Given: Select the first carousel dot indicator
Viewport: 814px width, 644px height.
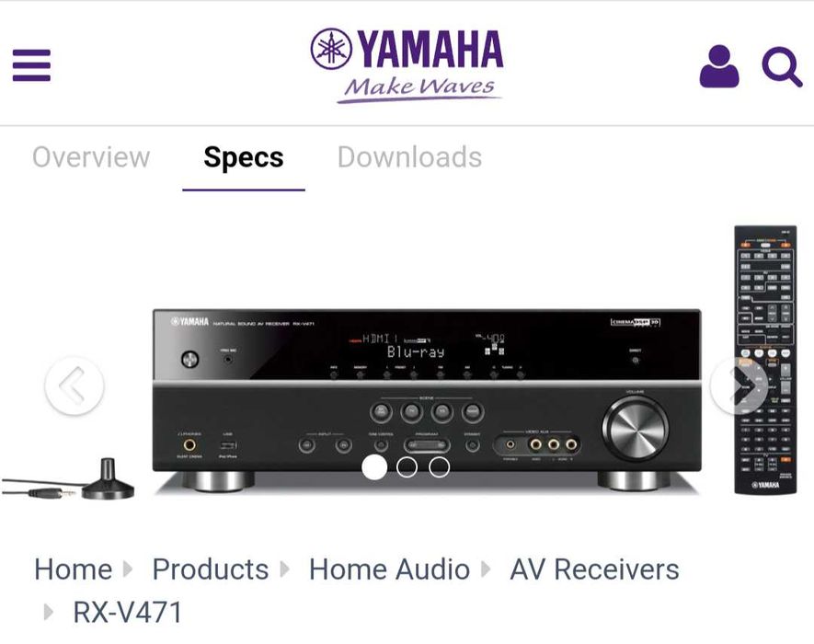Looking at the screenshot, I should [373, 467].
